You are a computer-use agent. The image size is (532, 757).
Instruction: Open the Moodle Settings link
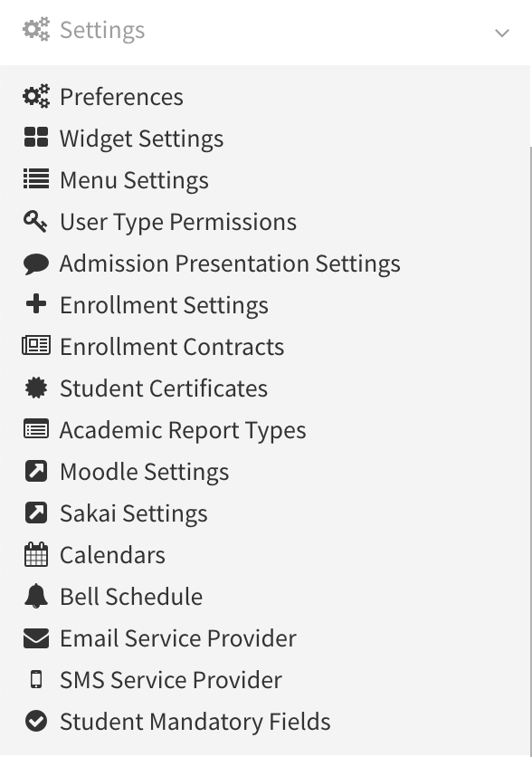[x=144, y=472]
